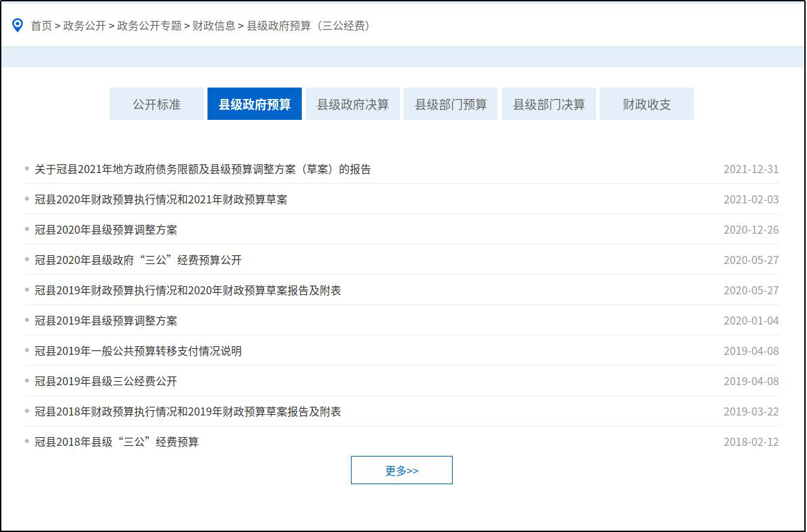Open 政务公开专题 breadcrumb link
Viewport: 807px width, 532px height.
click(x=150, y=26)
